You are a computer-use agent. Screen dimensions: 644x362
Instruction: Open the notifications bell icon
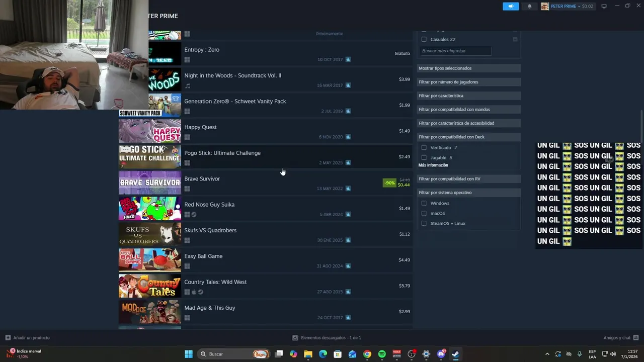pos(529,7)
